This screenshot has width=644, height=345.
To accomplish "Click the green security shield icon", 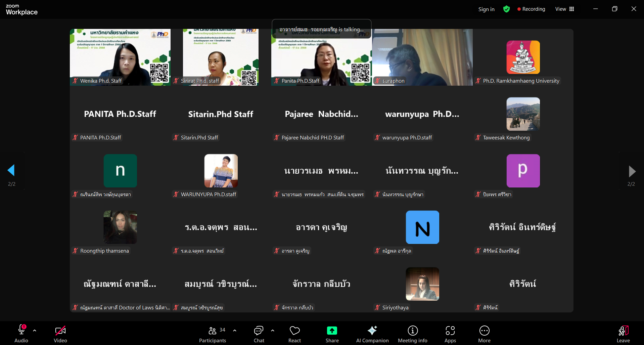I will (506, 9).
